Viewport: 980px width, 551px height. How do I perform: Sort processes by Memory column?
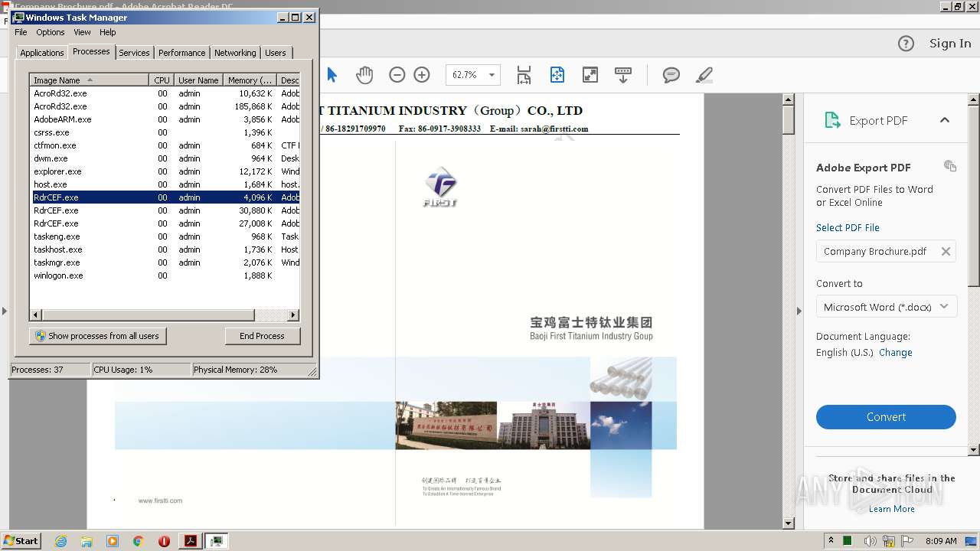pyautogui.click(x=250, y=80)
